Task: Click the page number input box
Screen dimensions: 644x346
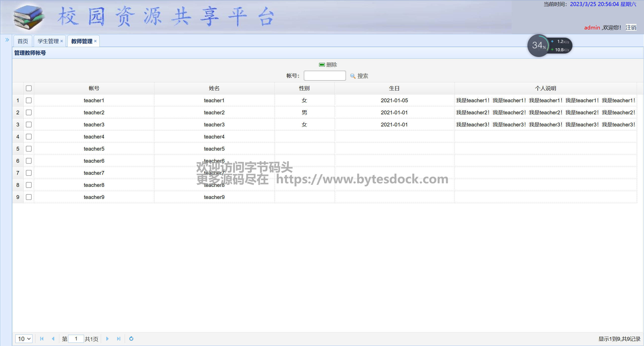Action: (76, 339)
